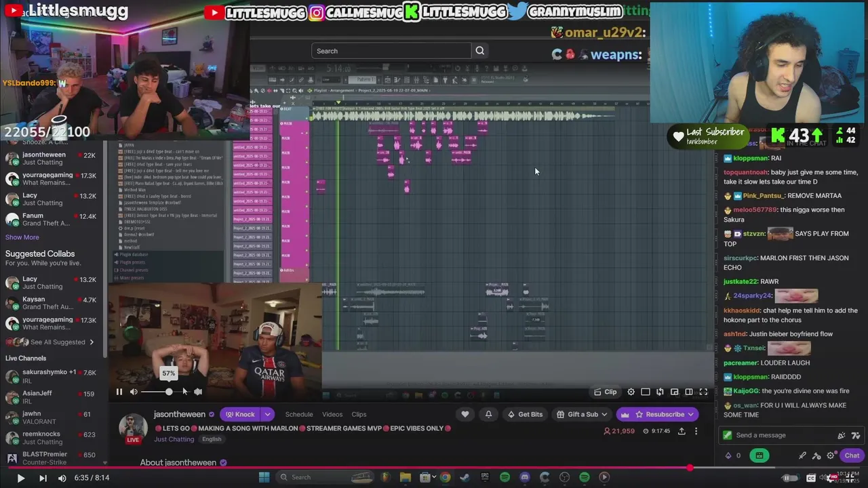Click the Get Bits button
Viewport: 868px width, 488px height.
pyautogui.click(x=525, y=414)
